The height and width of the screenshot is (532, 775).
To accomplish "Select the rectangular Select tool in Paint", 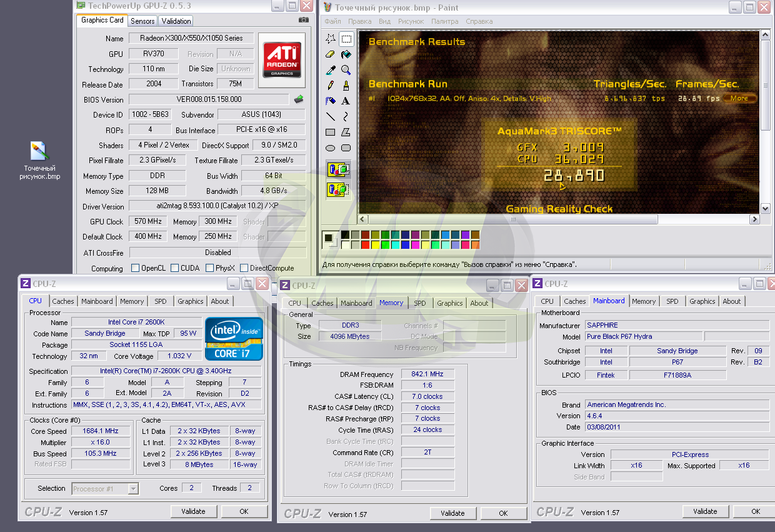I will (346, 39).
